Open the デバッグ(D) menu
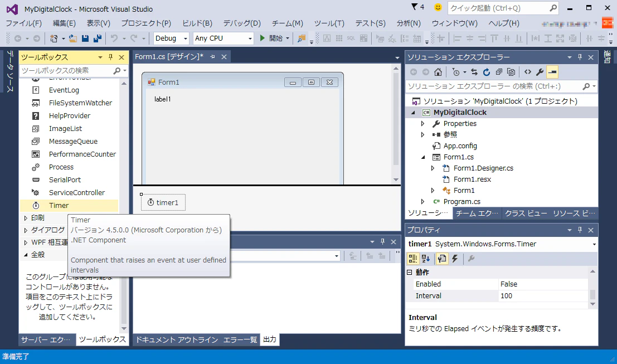Image resolution: width=617 pixels, height=364 pixels. coord(242,23)
